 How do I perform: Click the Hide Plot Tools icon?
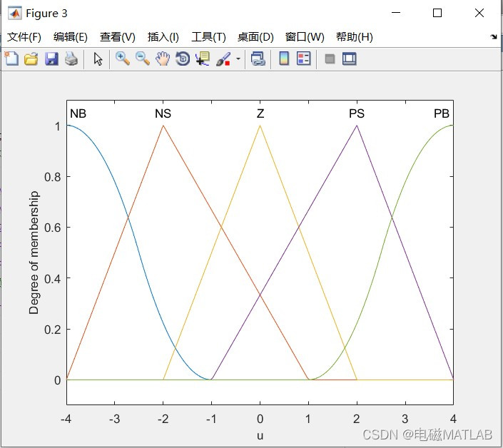tap(330, 59)
